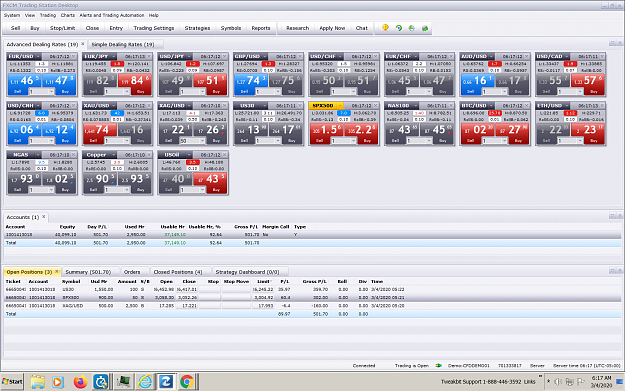The height and width of the screenshot is (391, 625).
Task: Click the connection status icon in status bar
Action: click(x=438, y=365)
